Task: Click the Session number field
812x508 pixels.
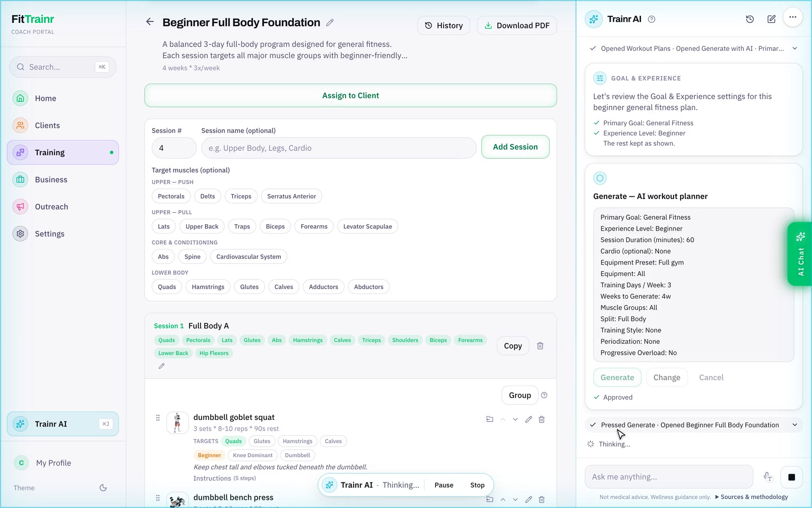Action: coord(174,148)
